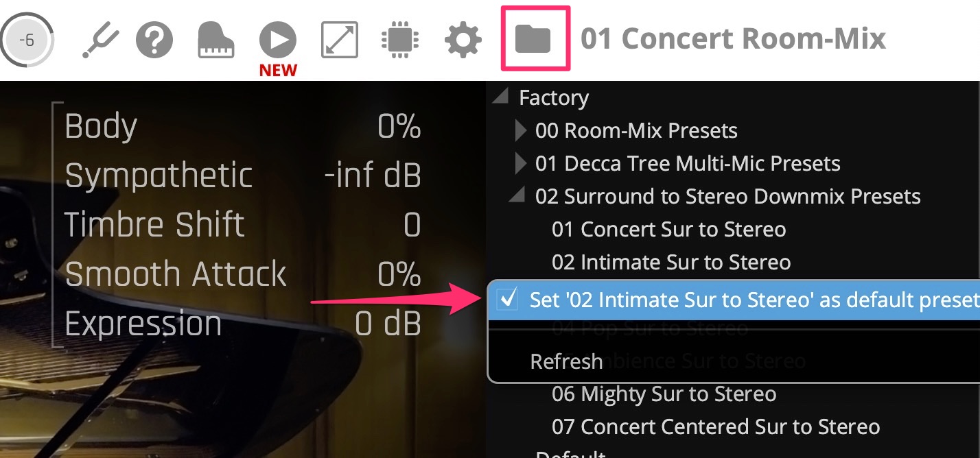Expand the 00 Room-Mix Presets folder
Image resolution: width=980 pixels, height=458 pixels.
(522, 130)
